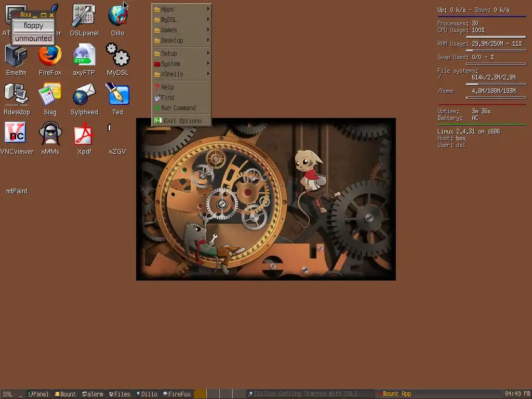Image resolution: width=532 pixels, height=399 pixels.
Task: Minimize the Mount app window
Action: (x=35, y=15)
